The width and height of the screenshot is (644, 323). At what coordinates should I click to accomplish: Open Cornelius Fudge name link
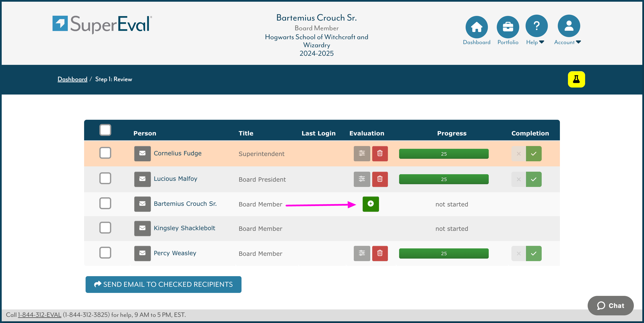[178, 153]
